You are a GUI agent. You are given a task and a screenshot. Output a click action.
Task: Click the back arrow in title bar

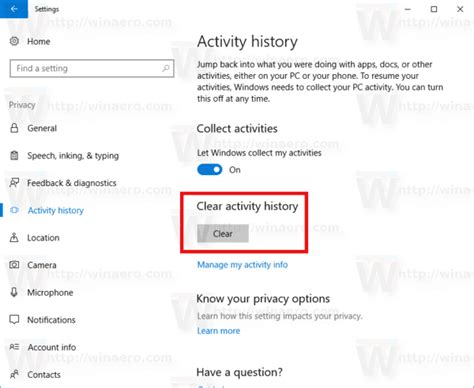14,9
